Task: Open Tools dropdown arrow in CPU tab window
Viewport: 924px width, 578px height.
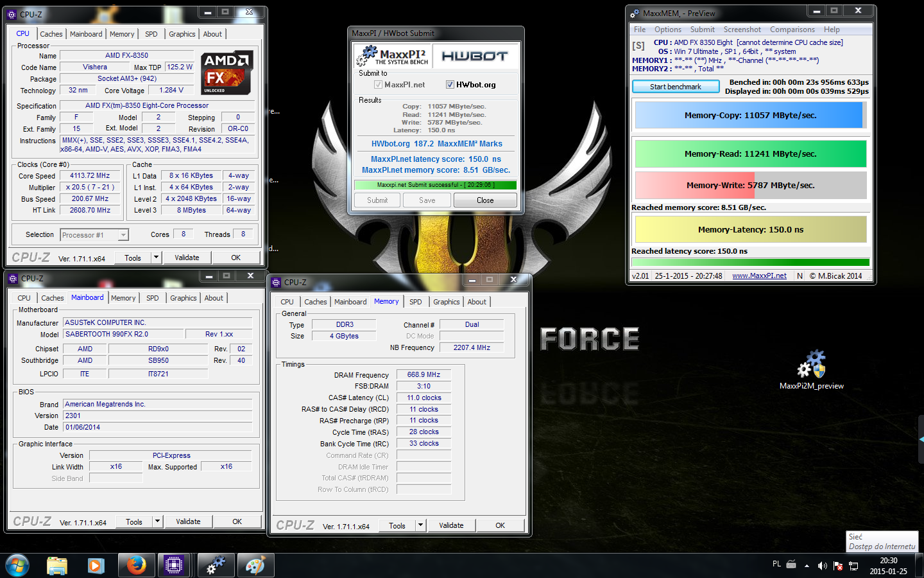Action: click(x=156, y=258)
